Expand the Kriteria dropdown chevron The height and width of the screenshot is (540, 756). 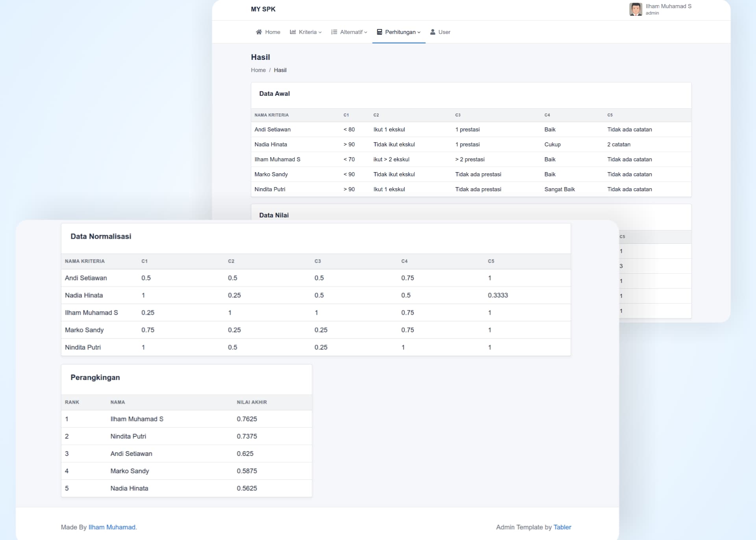[320, 32]
